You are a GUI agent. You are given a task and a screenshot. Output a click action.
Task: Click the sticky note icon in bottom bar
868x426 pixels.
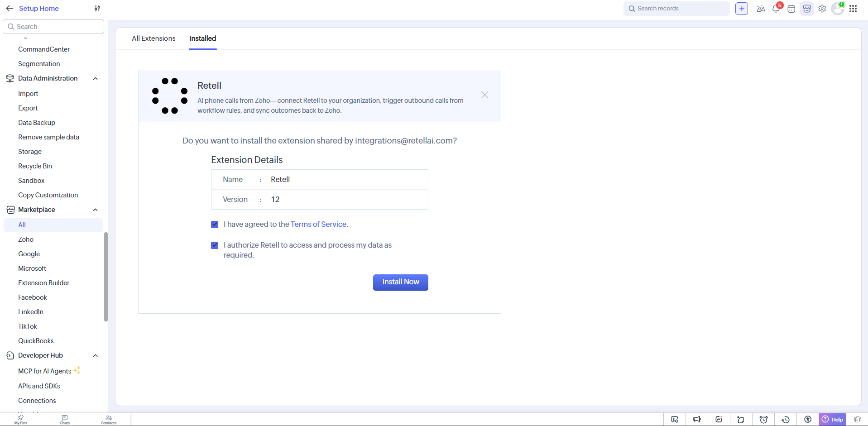click(741, 419)
